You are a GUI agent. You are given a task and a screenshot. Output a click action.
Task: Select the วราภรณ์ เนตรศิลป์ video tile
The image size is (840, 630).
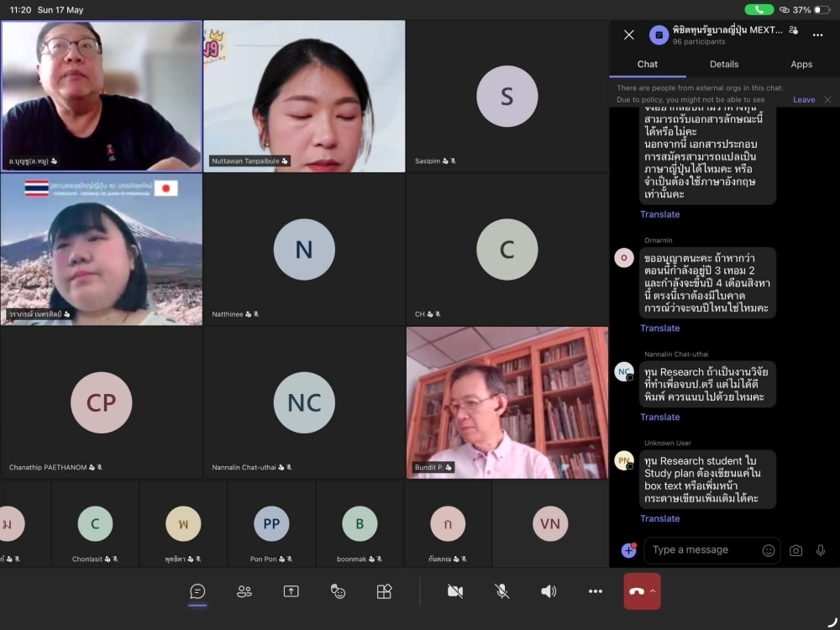coord(102,249)
